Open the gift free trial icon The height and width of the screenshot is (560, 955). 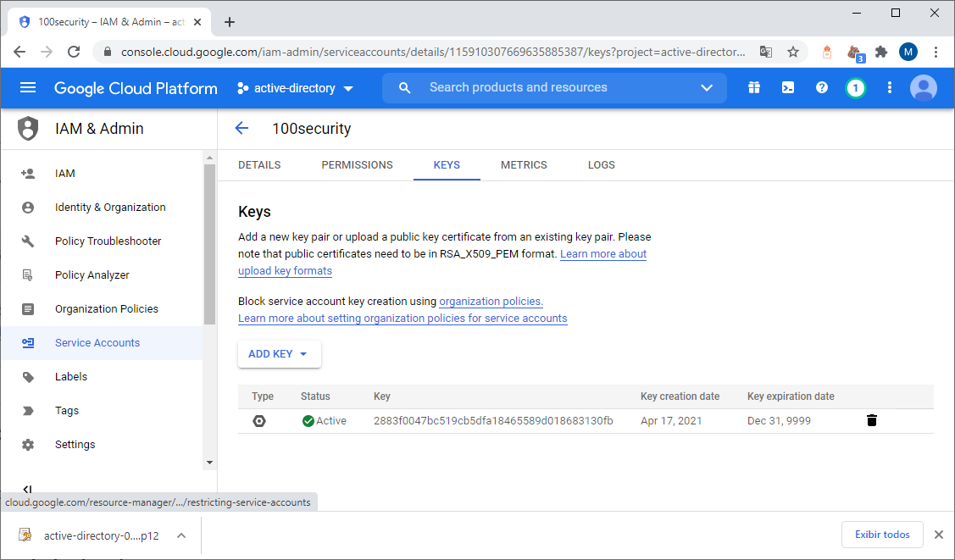click(754, 88)
